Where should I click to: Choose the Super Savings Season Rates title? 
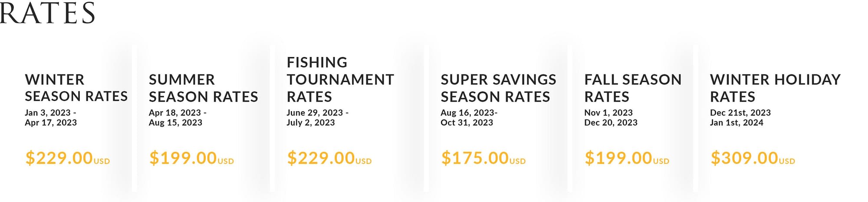coord(499,88)
